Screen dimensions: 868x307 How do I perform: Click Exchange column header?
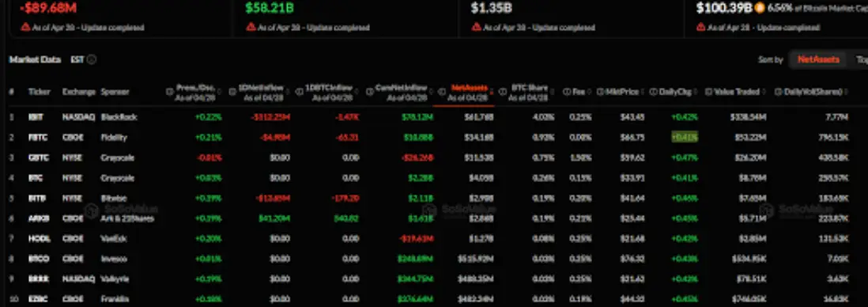pyautogui.click(x=79, y=92)
